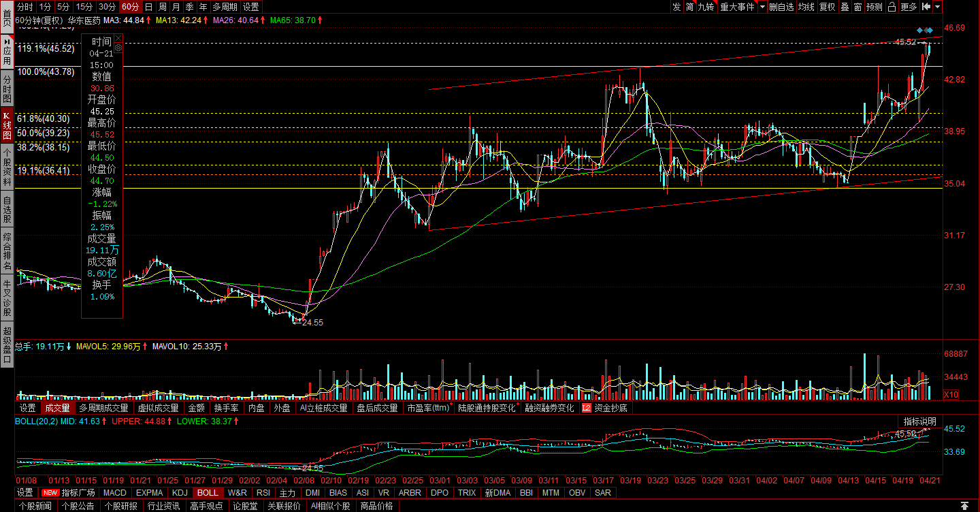Toggle 重大事件 events overlay
Viewport: 980px width, 512px height.
[x=738, y=7]
